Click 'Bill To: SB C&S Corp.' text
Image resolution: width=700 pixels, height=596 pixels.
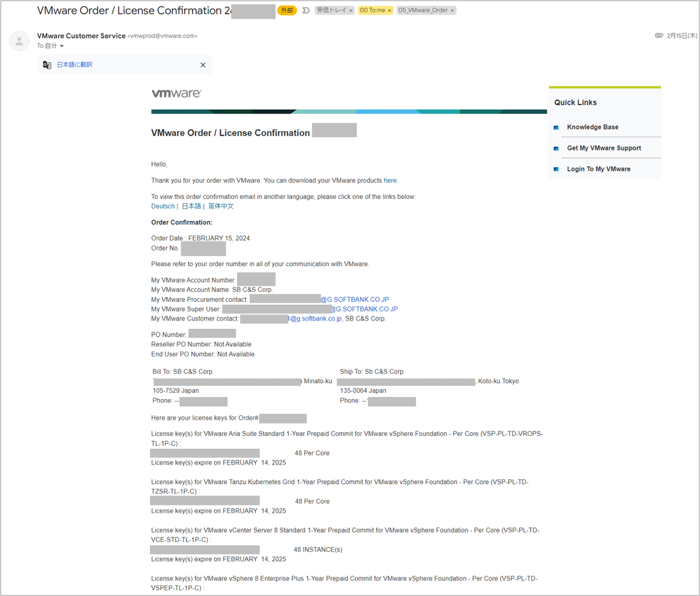point(183,371)
